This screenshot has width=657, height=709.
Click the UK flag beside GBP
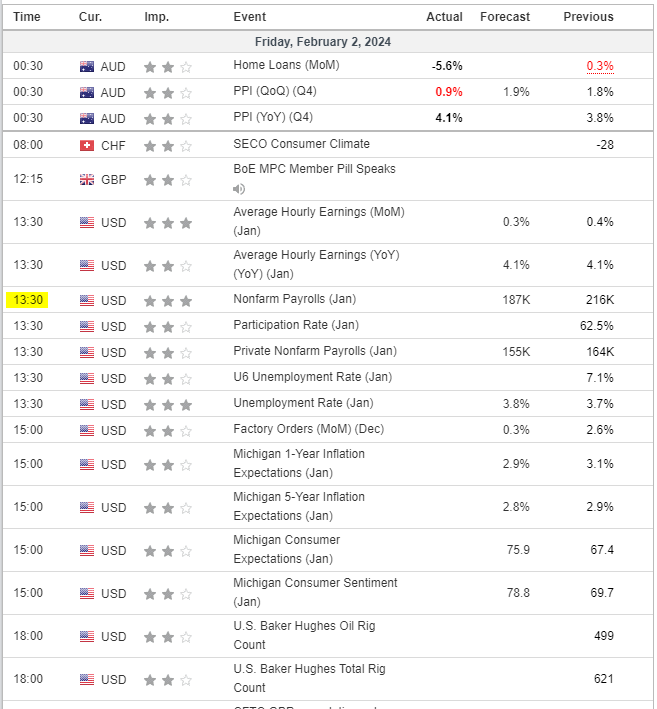(87, 180)
